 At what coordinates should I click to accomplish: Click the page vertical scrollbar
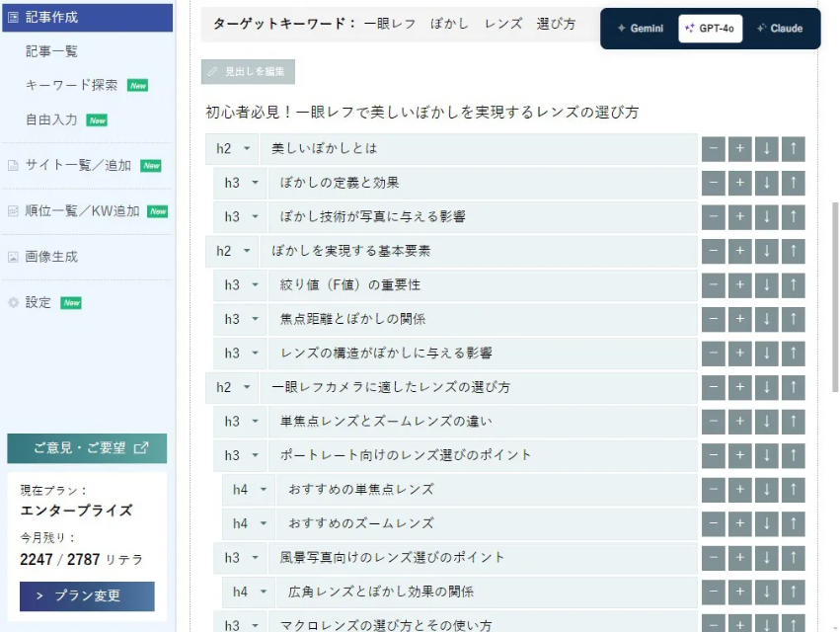tap(835, 296)
